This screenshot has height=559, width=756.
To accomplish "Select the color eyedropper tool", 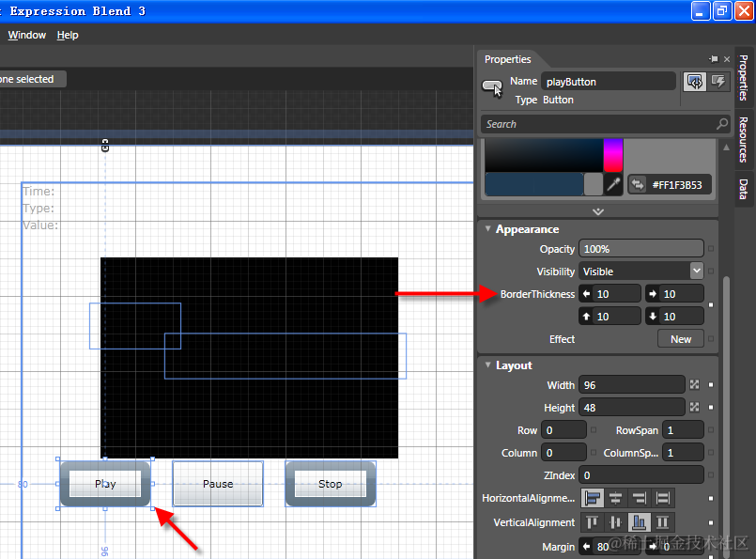I will tap(613, 184).
